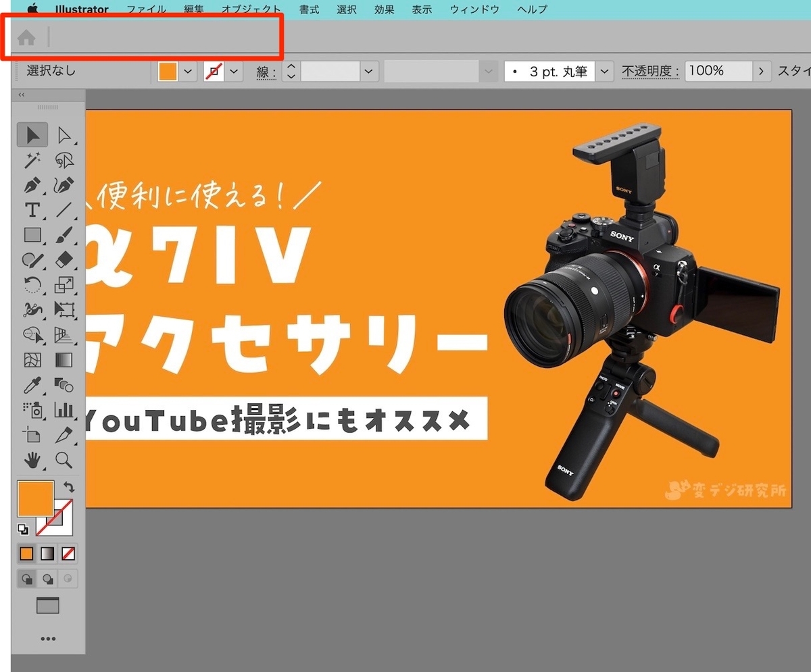Set paint to None in toolbar
The width and height of the screenshot is (811, 672).
[68, 554]
